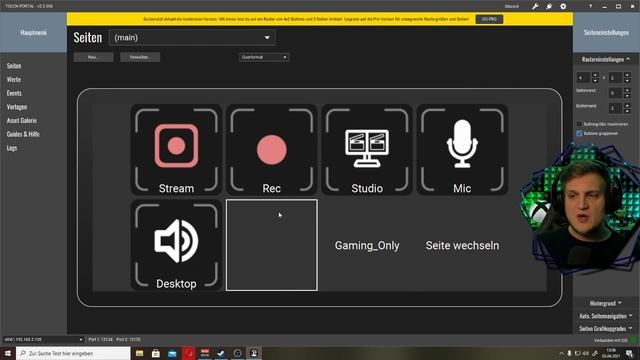The height and width of the screenshot is (360, 640).
Task: Expand the Hintergrund section
Action: pyautogui.click(x=606, y=303)
